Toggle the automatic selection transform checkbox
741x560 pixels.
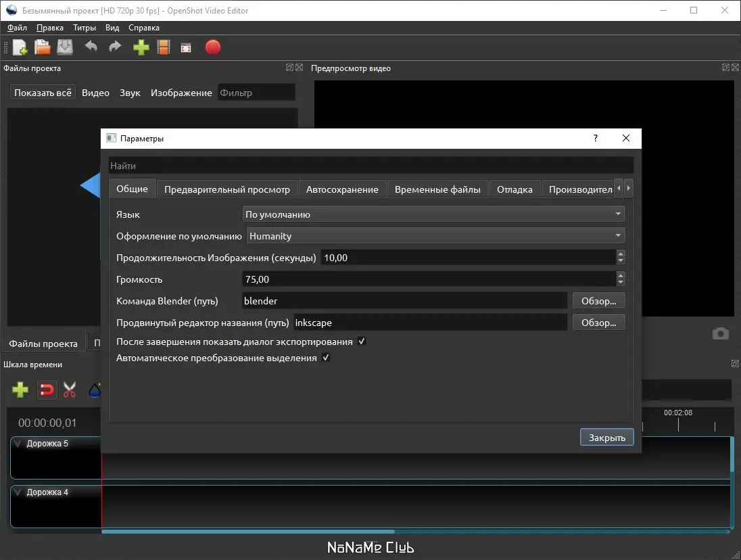coord(326,358)
